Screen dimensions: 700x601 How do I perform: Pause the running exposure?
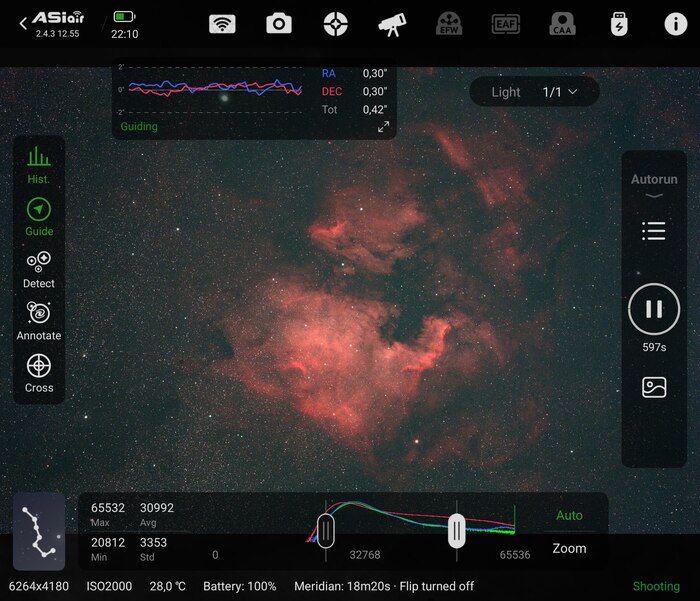pyautogui.click(x=654, y=309)
